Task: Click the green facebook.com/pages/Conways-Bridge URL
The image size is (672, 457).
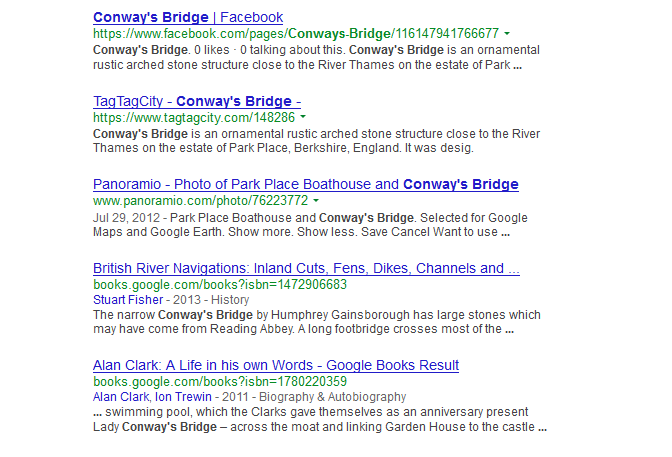Action: [296, 33]
